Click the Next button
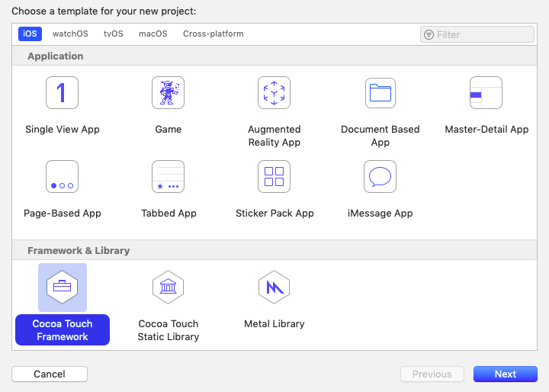The image size is (549, 392). 506,374
